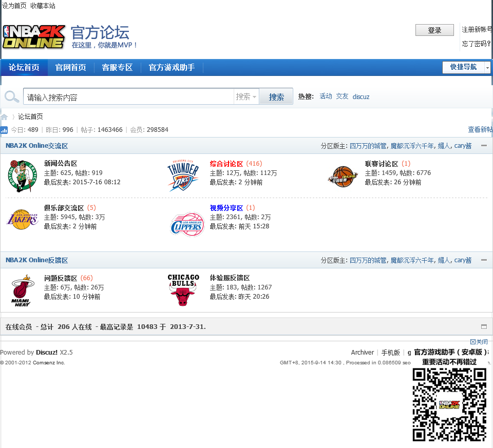Screen dimensions: 493x448
Task: Click 会员: 298584 statistic
Action: coord(149,130)
